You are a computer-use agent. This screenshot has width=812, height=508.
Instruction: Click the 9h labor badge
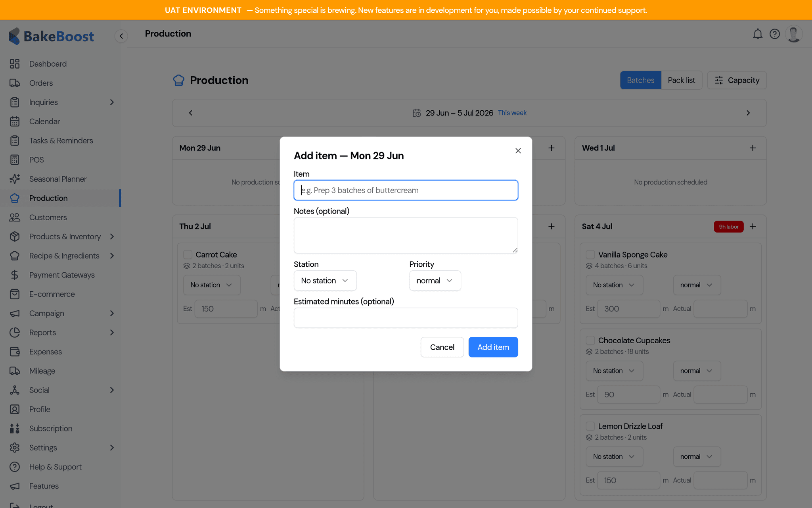pyautogui.click(x=729, y=227)
